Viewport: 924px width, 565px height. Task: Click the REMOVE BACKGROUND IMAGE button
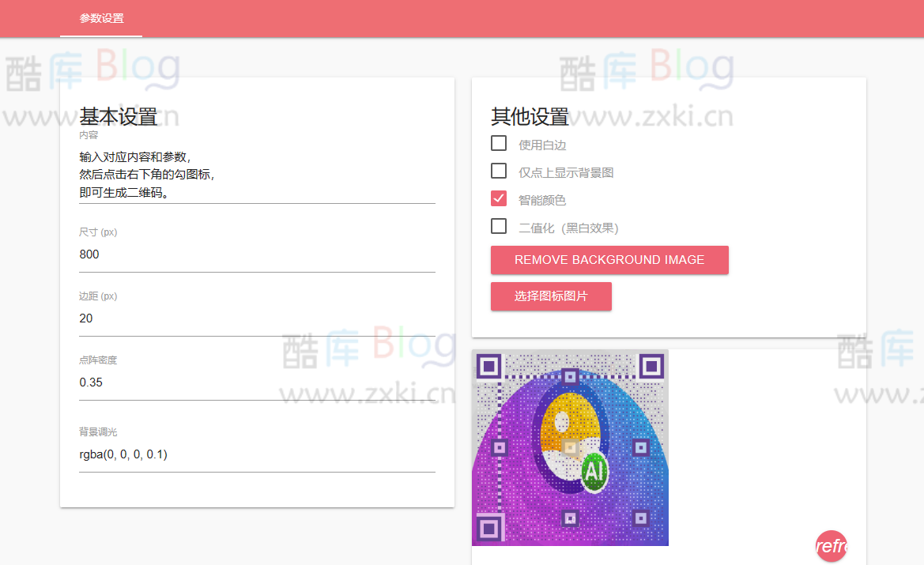[609, 260]
